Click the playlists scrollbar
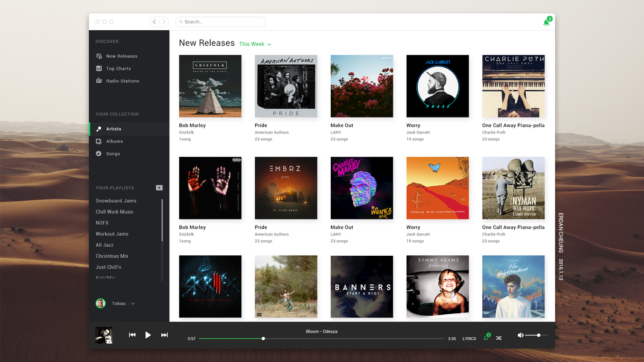 (162, 220)
